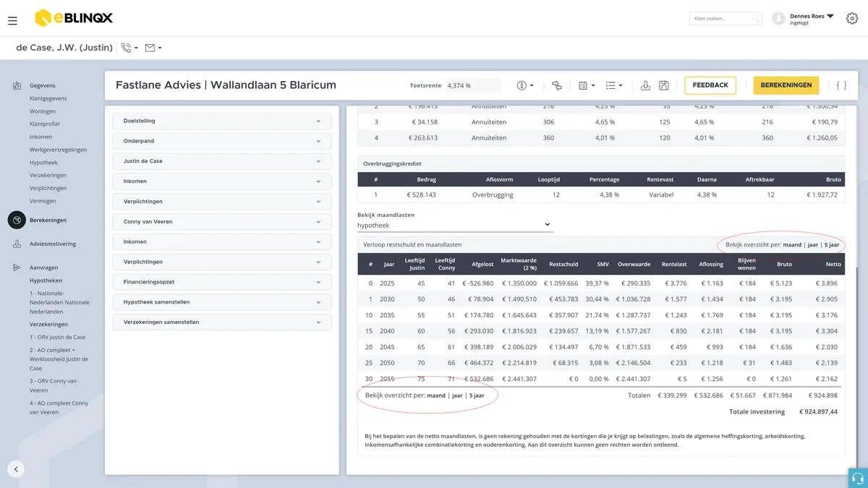The width and height of the screenshot is (868, 488).
Task: Expand the Doelstelling section
Action: [222, 121]
